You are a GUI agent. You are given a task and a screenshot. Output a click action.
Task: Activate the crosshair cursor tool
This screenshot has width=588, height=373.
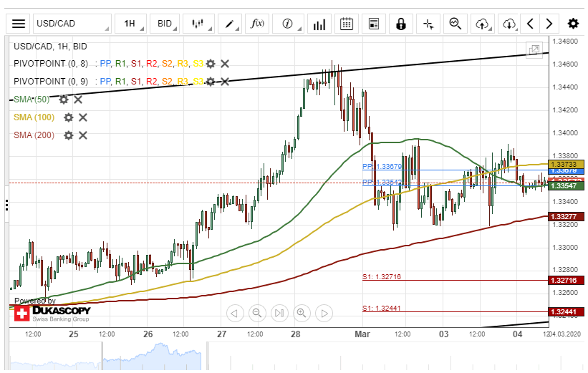tap(428, 24)
